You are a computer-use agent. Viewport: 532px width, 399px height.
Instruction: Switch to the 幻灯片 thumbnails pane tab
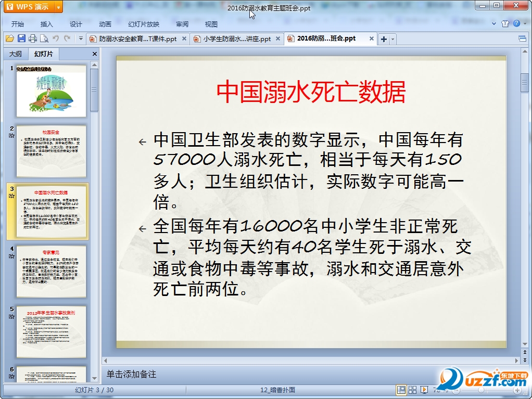click(x=44, y=54)
